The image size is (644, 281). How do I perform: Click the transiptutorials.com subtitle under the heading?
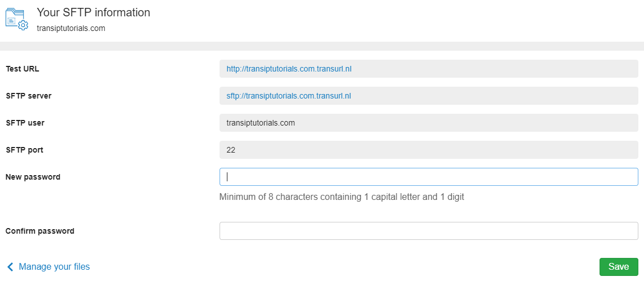(x=70, y=28)
